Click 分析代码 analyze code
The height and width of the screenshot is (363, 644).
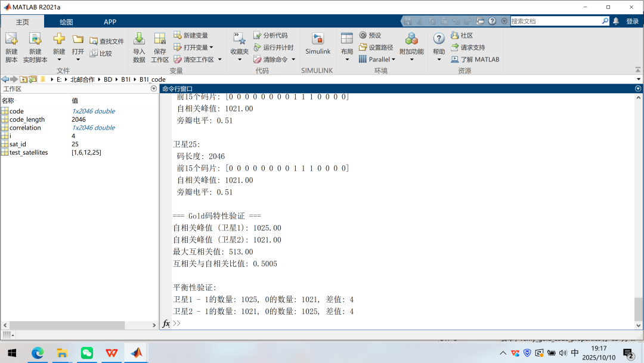point(271,35)
